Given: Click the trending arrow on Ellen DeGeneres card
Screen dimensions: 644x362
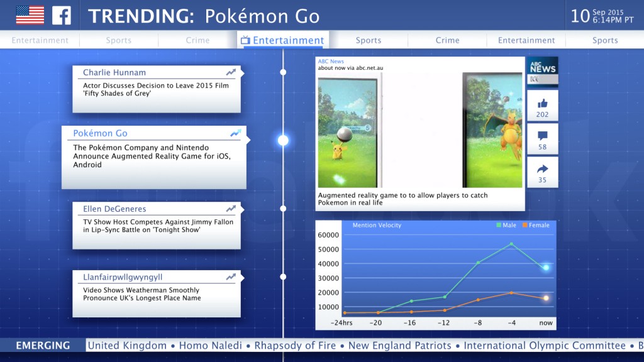Looking at the screenshot, I should 231,209.
